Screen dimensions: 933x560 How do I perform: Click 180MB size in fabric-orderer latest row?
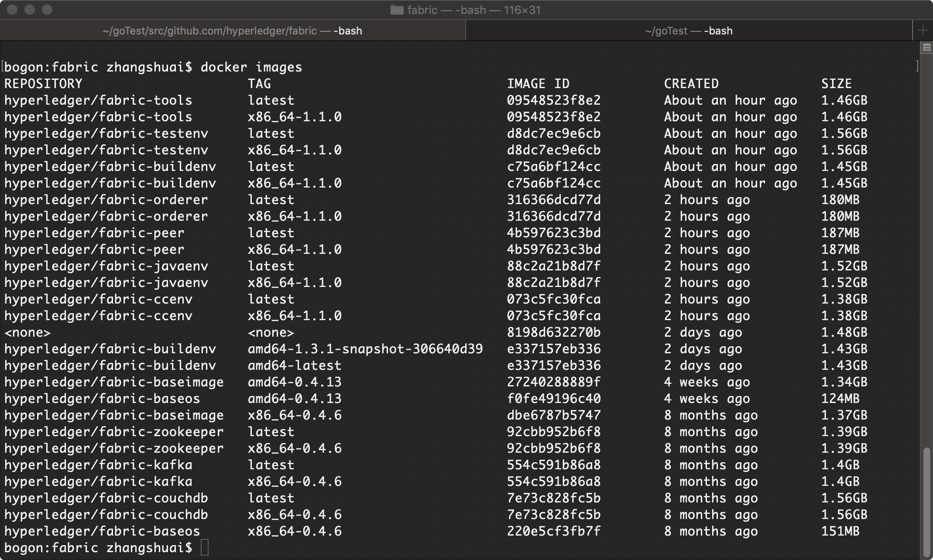pyautogui.click(x=840, y=200)
